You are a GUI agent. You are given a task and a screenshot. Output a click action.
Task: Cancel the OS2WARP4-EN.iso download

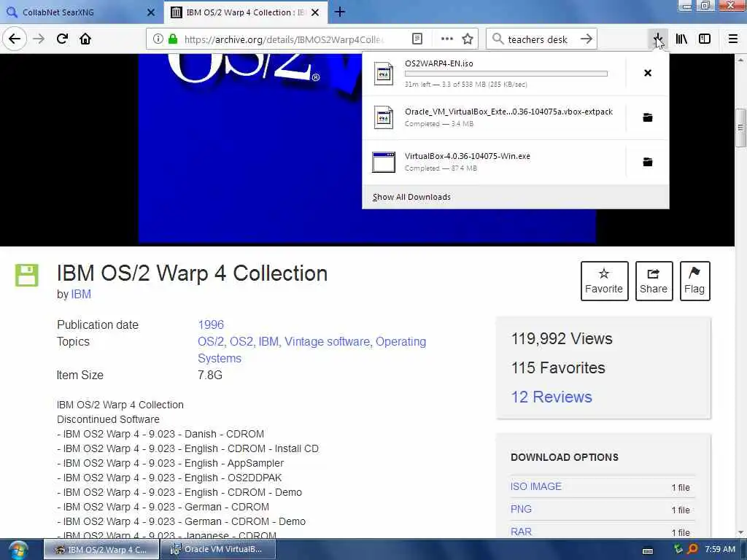pyautogui.click(x=648, y=73)
